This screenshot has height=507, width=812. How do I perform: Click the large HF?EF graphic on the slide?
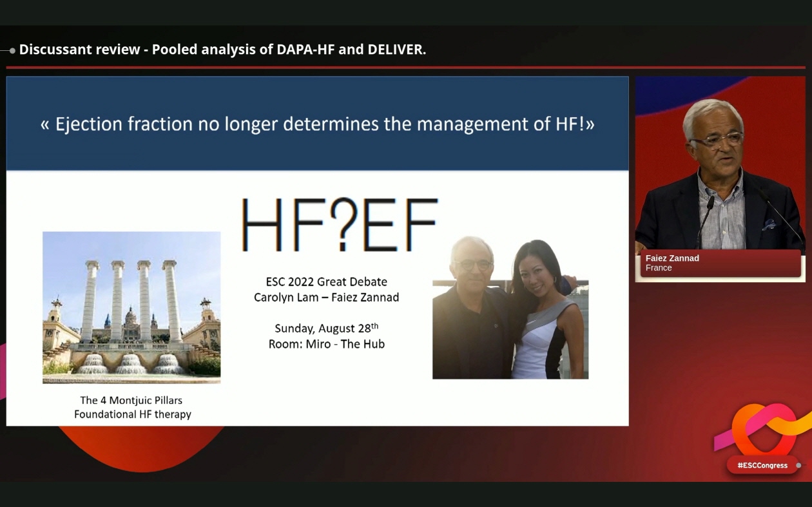tap(340, 225)
